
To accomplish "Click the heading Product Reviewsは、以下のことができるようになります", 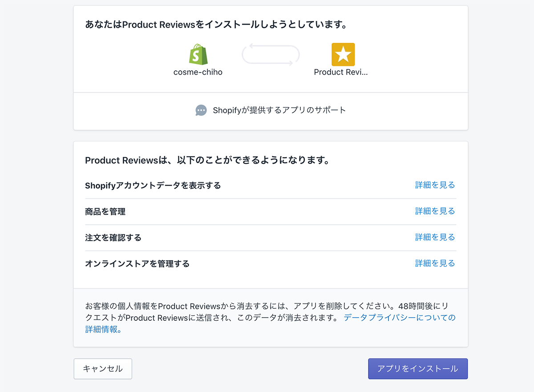I will pos(207,160).
